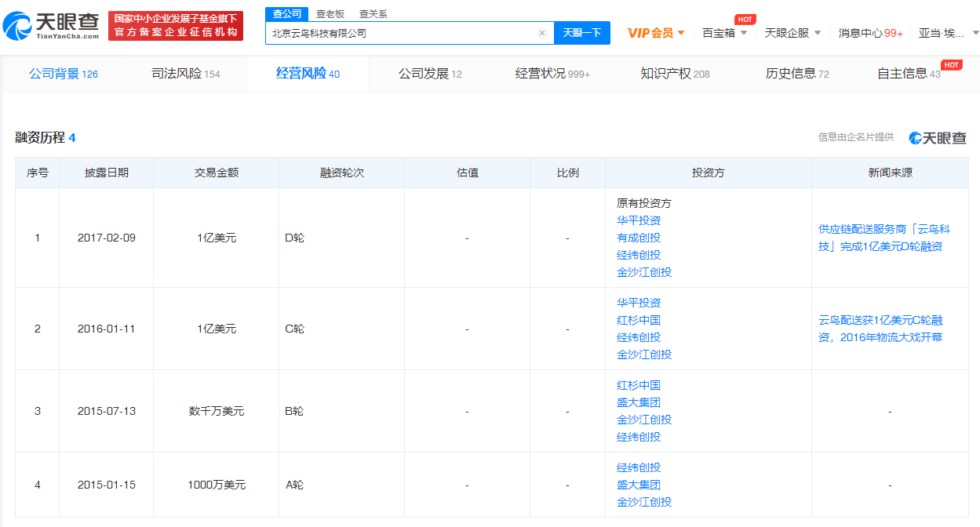Click the official credit agency red banner

[x=176, y=25]
